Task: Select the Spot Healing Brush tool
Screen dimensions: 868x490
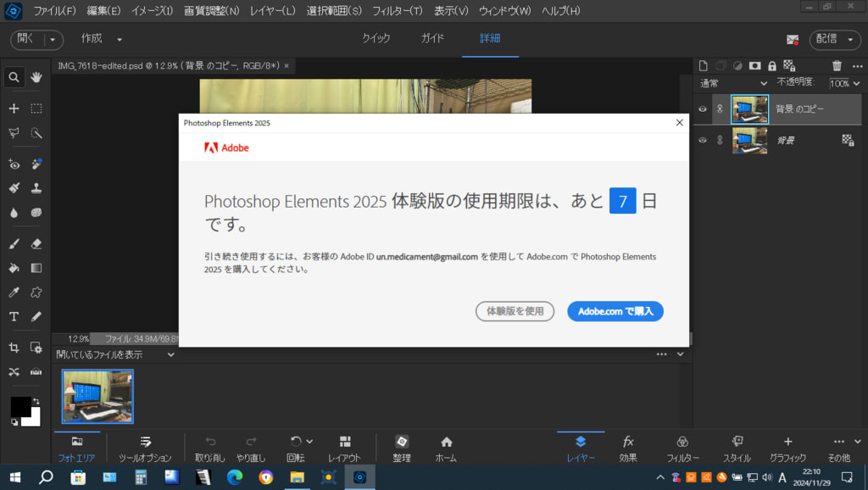Action: point(36,164)
